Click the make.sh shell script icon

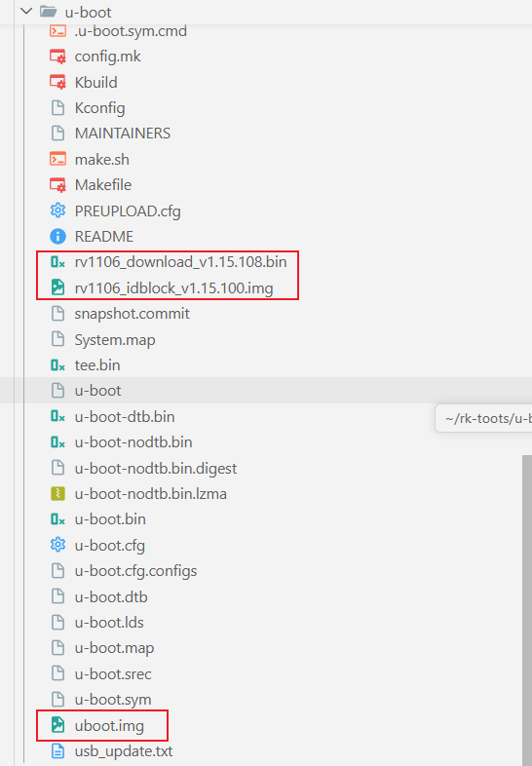(57, 159)
